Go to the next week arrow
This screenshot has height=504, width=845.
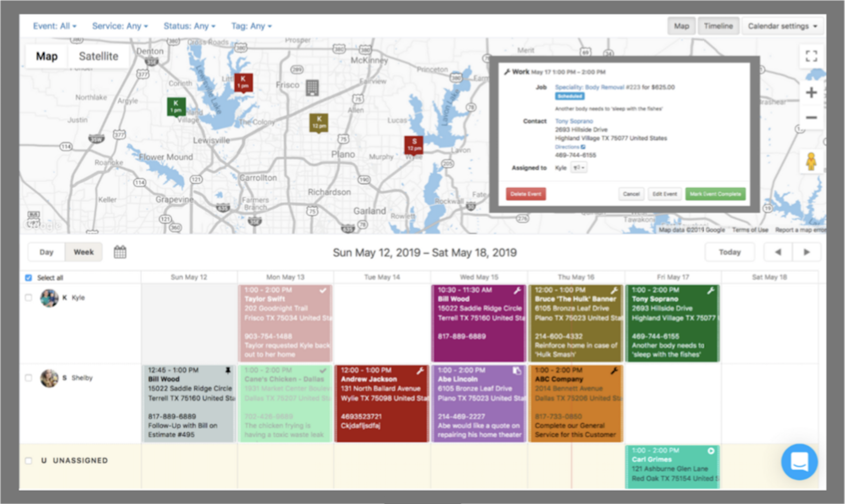pos(806,252)
